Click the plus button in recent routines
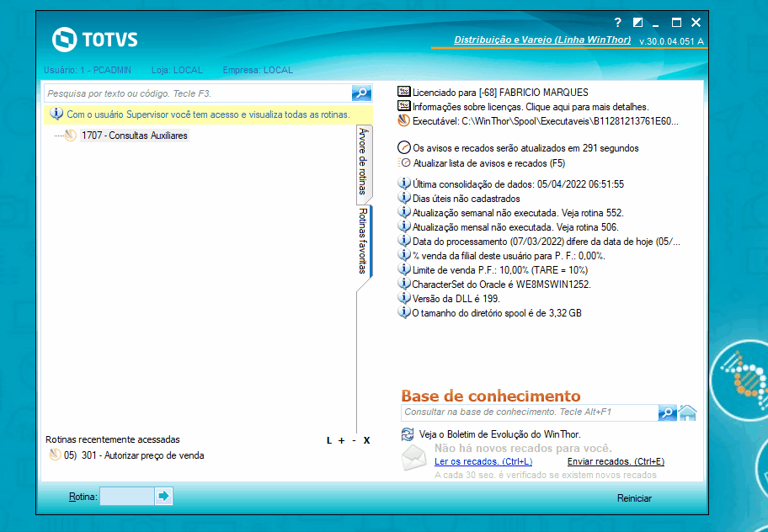Viewport: 768px width, 532px height. click(x=341, y=440)
